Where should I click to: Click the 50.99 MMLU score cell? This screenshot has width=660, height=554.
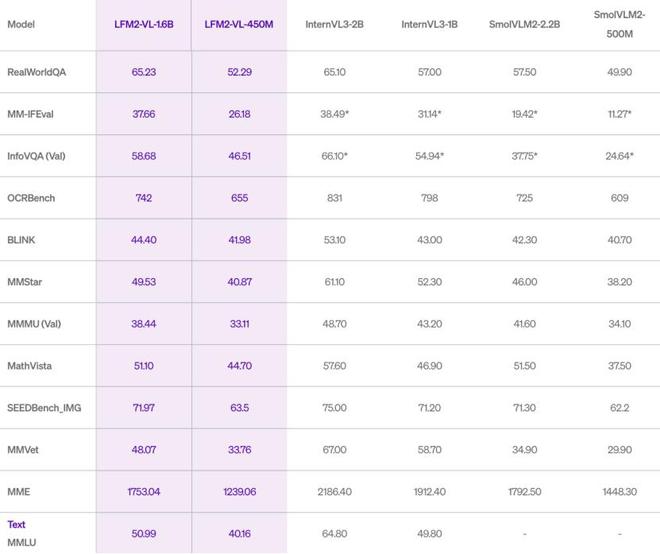[x=144, y=534]
